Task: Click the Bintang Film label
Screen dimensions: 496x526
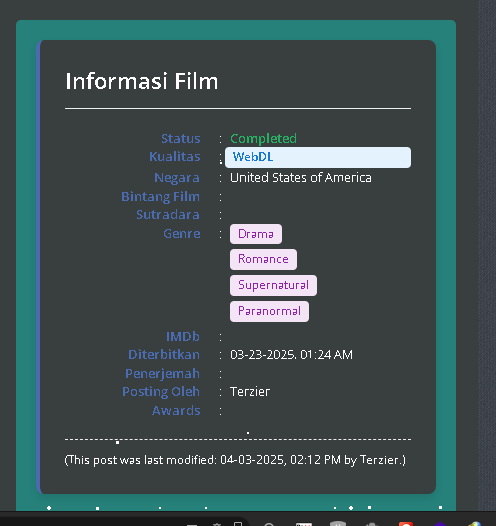Action: tap(161, 197)
